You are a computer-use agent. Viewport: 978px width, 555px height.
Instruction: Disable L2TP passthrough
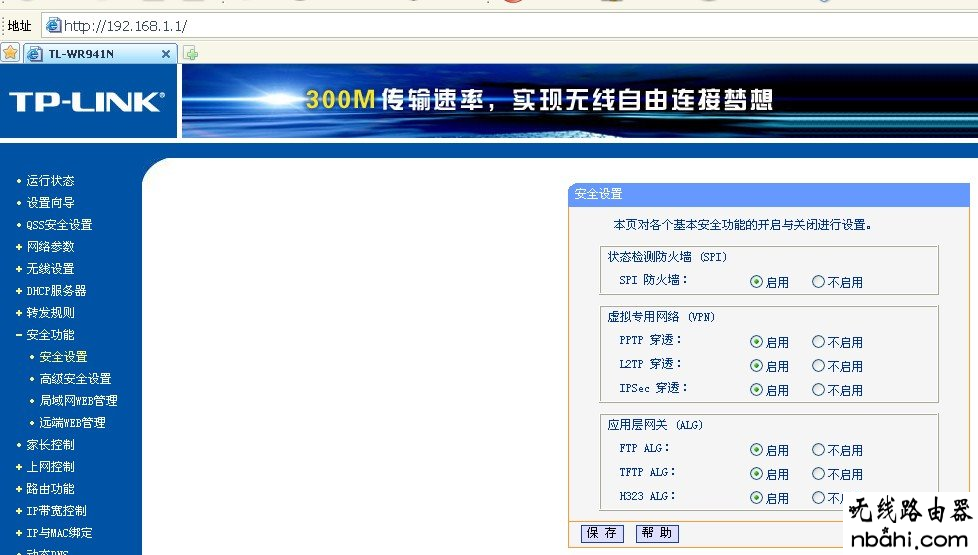coord(818,365)
